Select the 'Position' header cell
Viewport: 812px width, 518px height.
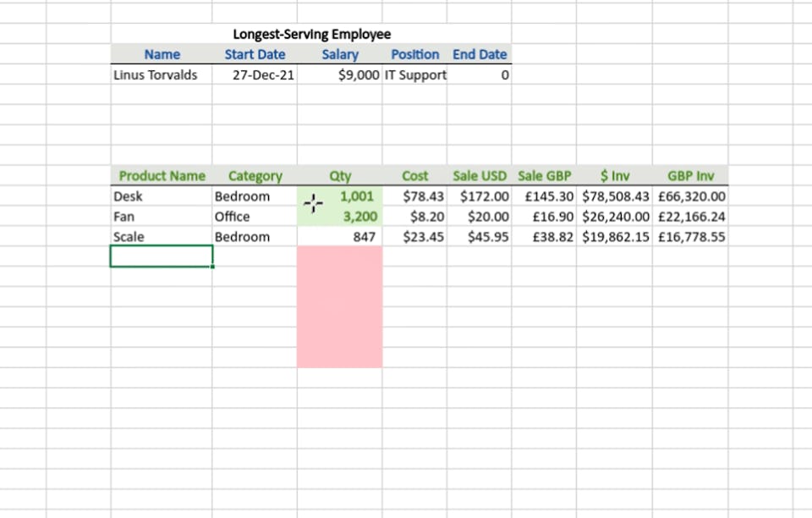click(414, 54)
